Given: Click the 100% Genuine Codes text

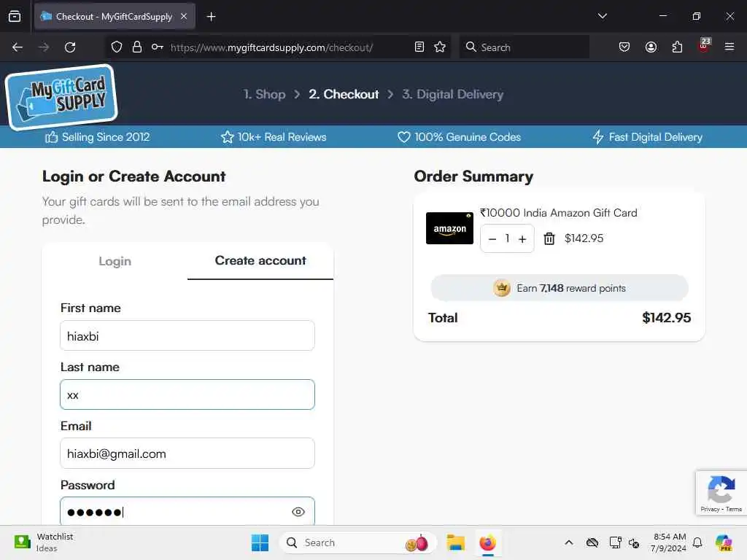Looking at the screenshot, I should [468, 137].
